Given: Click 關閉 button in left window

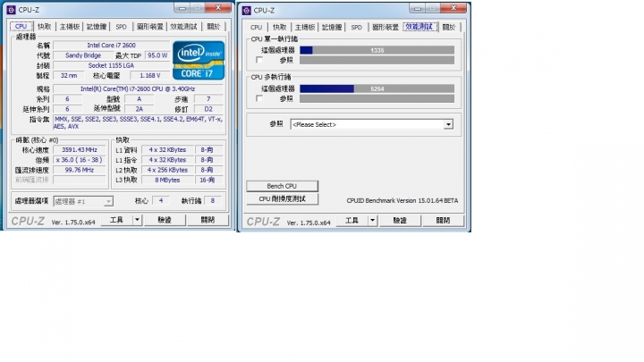Looking at the screenshot, I should coord(208,220).
